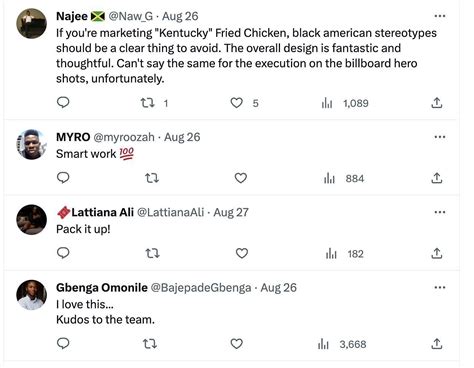Open @myroozah profile handle
474x368 pixels.
coord(124,137)
